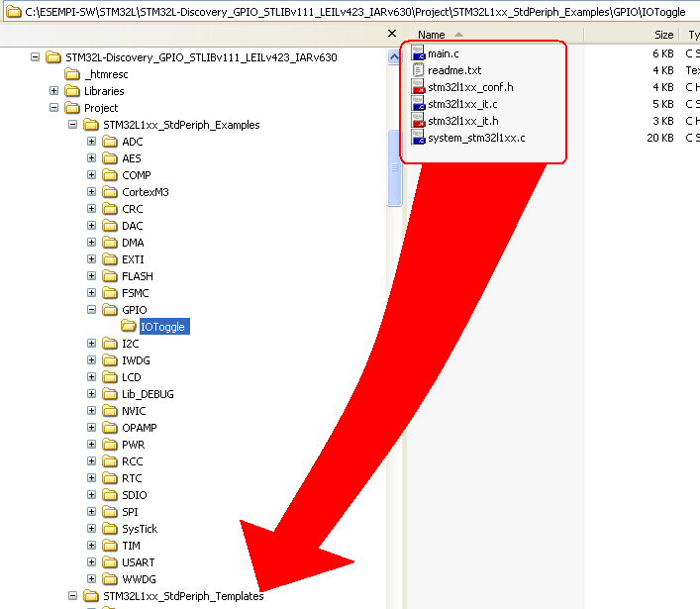Click the 20 KB size value
Viewport: 700px width, 609px height.
(x=660, y=138)
